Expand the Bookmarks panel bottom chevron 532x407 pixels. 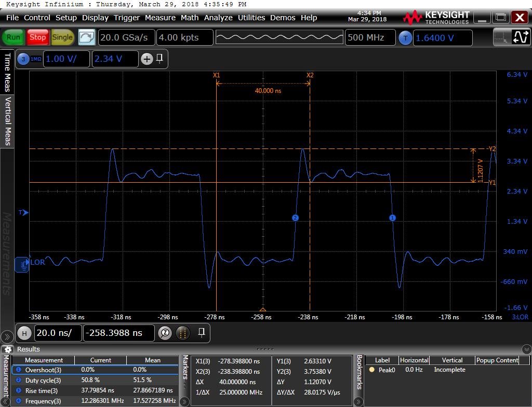tap(358, 402)
